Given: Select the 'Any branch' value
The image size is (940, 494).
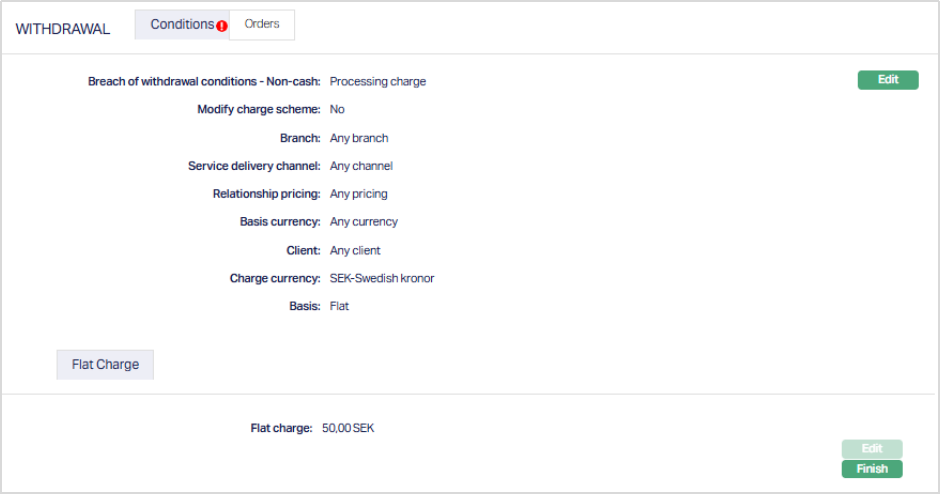Looking at the screenshot, I should pyautogui.click(x=359, y=138).
